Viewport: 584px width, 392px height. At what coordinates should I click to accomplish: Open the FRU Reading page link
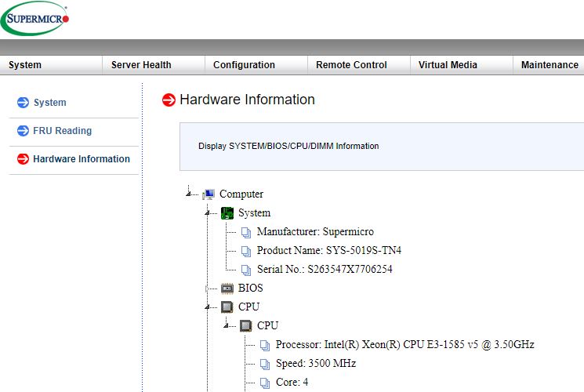tap(62, 131)
